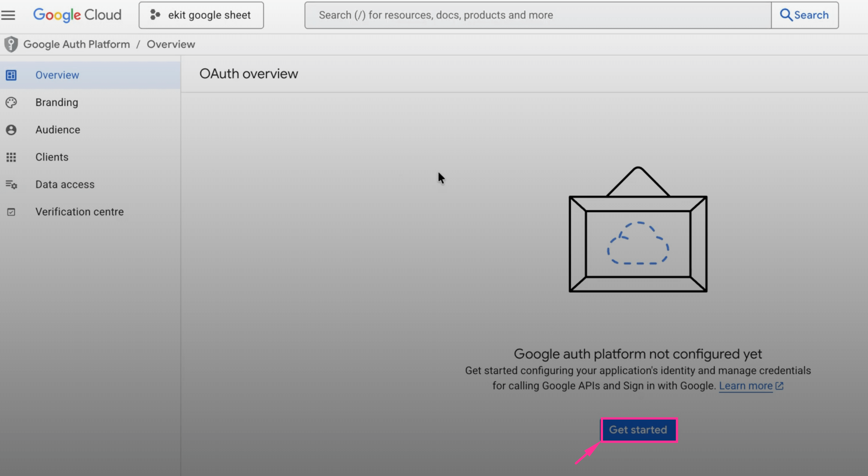Click the Search button

(x=805, y=15)
